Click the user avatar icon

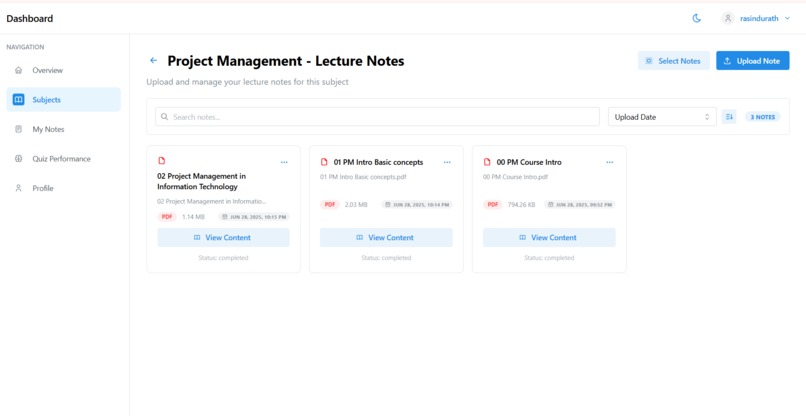pos(727,19)
